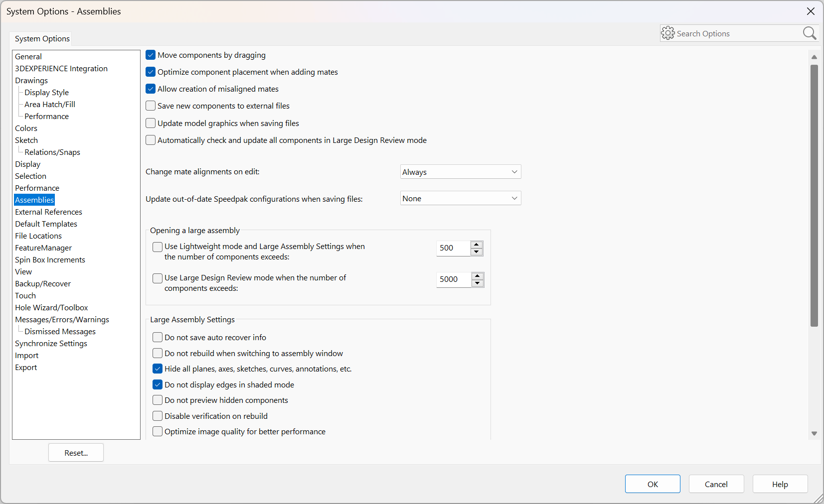Viewport: 824px width, 504px height.
Task: Open Synchronize Settings category
Action: [51, 343]
